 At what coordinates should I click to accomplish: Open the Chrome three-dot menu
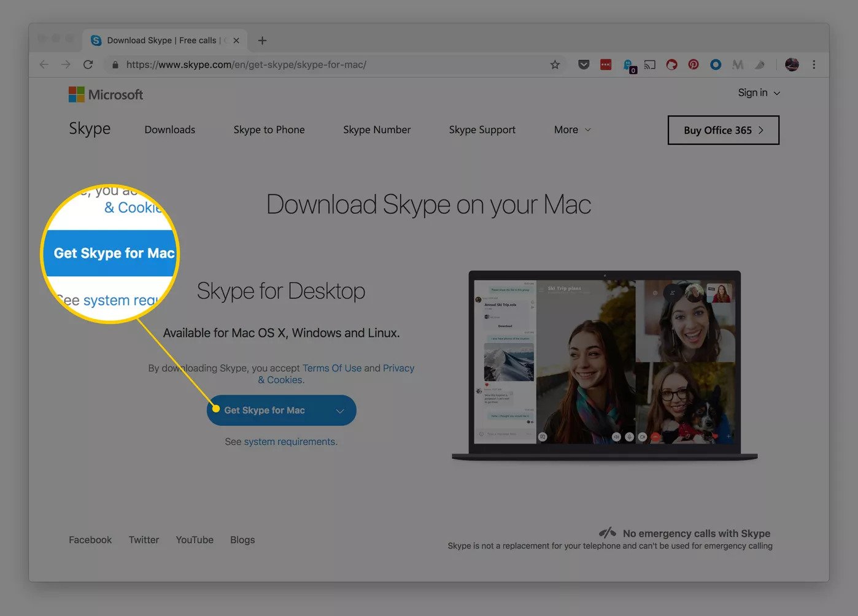pos(814,64)
